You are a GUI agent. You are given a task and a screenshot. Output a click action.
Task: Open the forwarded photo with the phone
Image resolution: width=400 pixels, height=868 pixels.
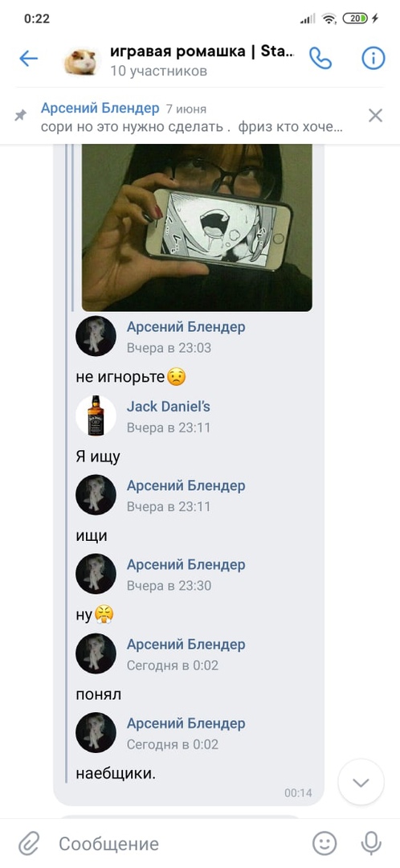pyautogui.click(x=197, y=227)
